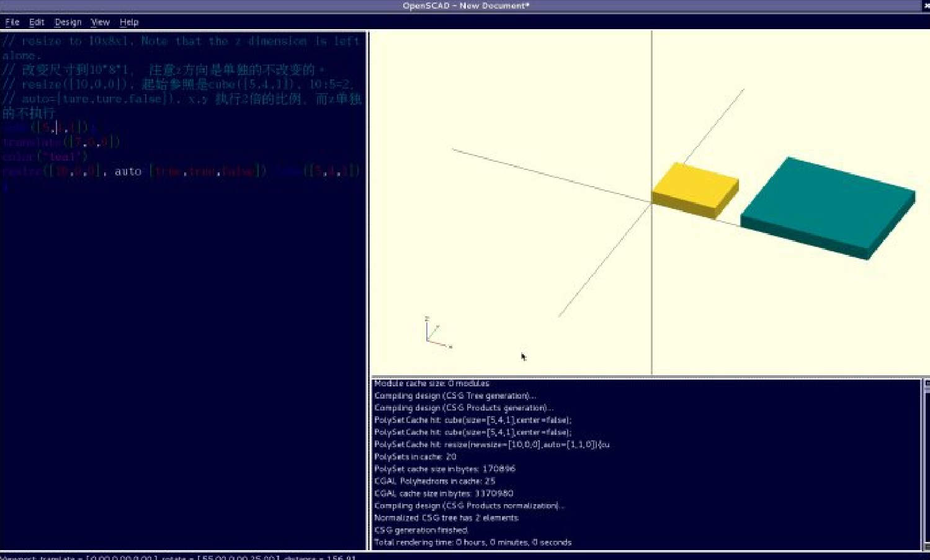Open the Edit menu

37,22
